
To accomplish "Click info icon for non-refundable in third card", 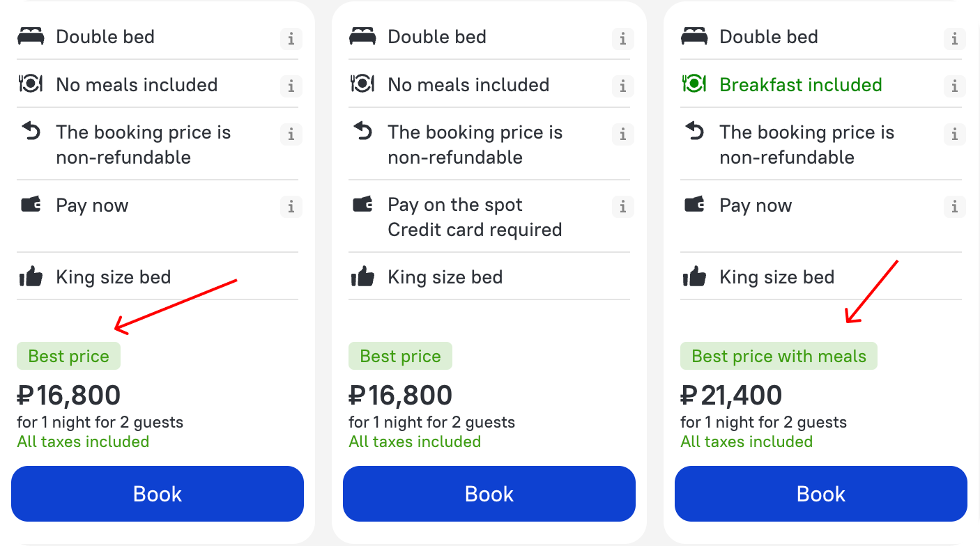I will (x=954, y=134).
